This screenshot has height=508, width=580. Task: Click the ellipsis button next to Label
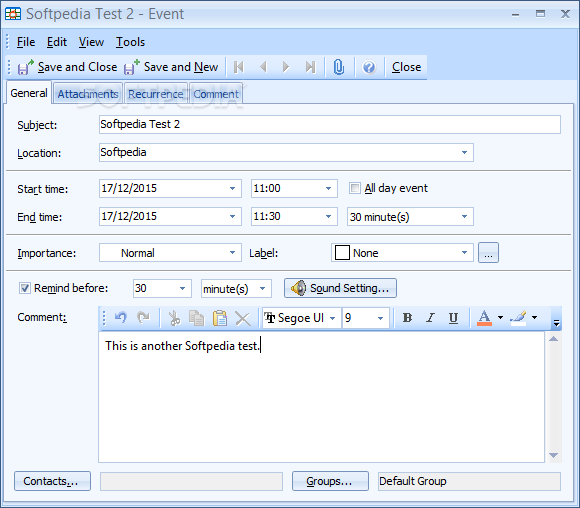(488, 252)
